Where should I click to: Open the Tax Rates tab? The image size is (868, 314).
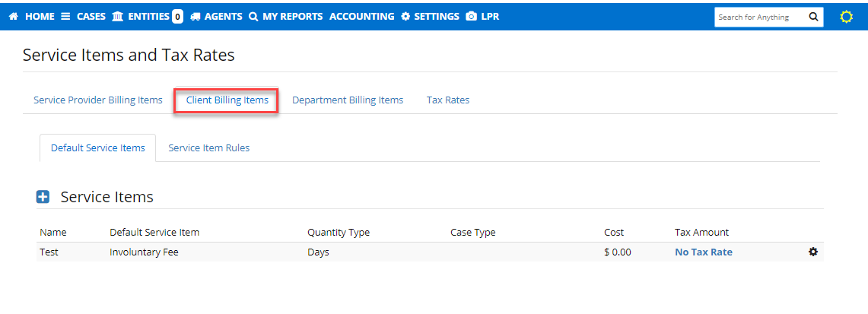point(448,100)
